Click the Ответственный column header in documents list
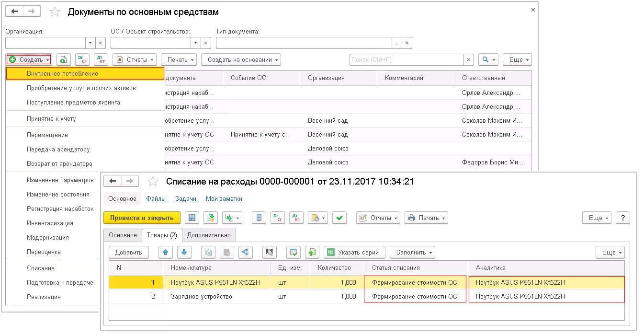This screenshot has width=644, height=336. coord(493,78)
